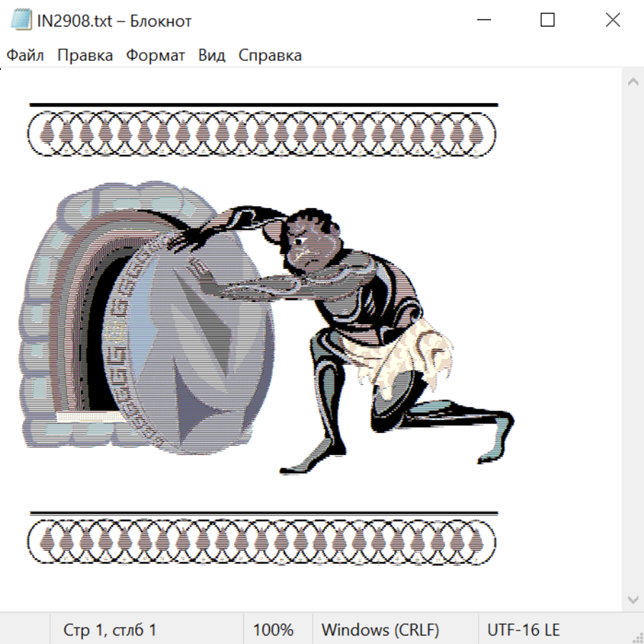Close the IN2908.txt Notepad window
This screenshot has width=644, height=644.
(613, 20)
